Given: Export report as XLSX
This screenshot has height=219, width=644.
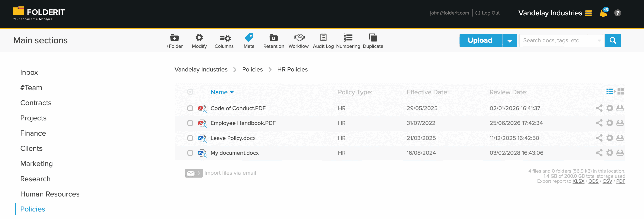Looking at the screenshot, I should (x=578, y=181).
